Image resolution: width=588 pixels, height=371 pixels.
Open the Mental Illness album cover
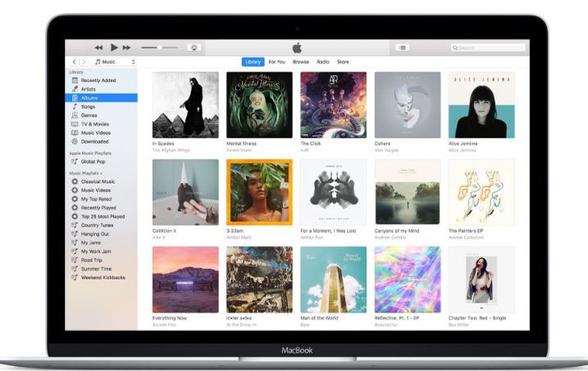coord(259,105)
